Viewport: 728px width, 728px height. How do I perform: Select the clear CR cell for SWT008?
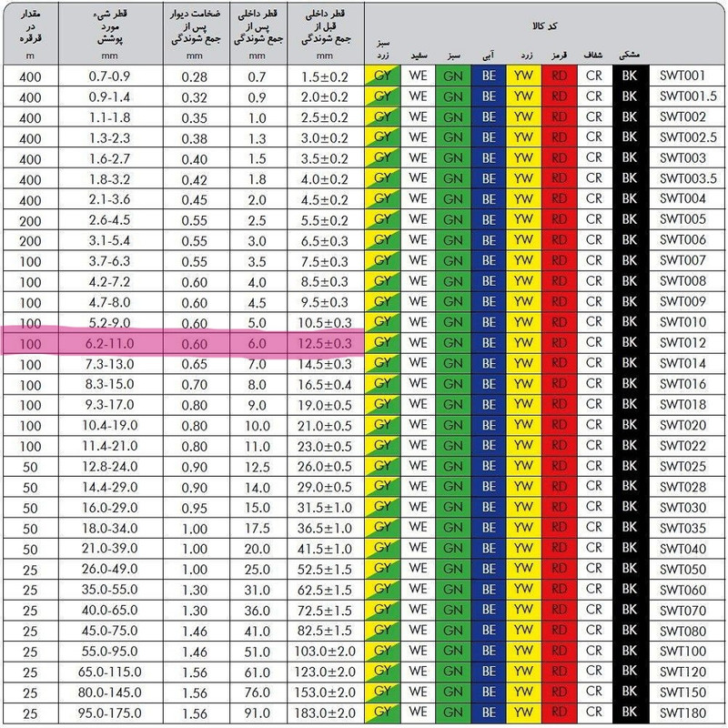point(594,280)
